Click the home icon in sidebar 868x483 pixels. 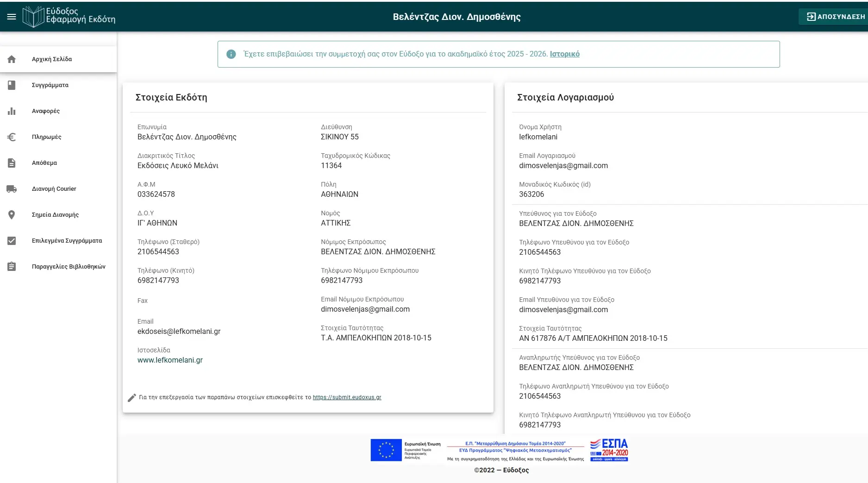click(12, 59)
